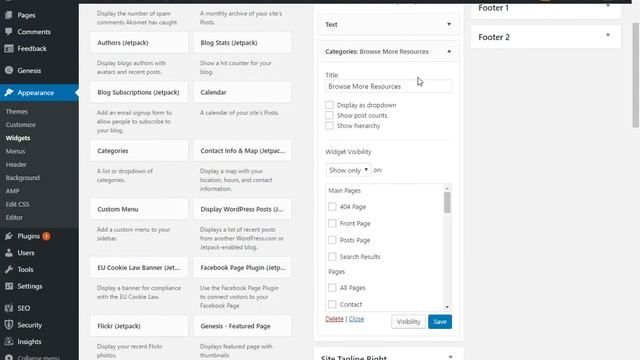Select the Blog Subscriptions (Jetpack) widget
The width and height of the screenshot is (640, 360).
coord(139,92)
